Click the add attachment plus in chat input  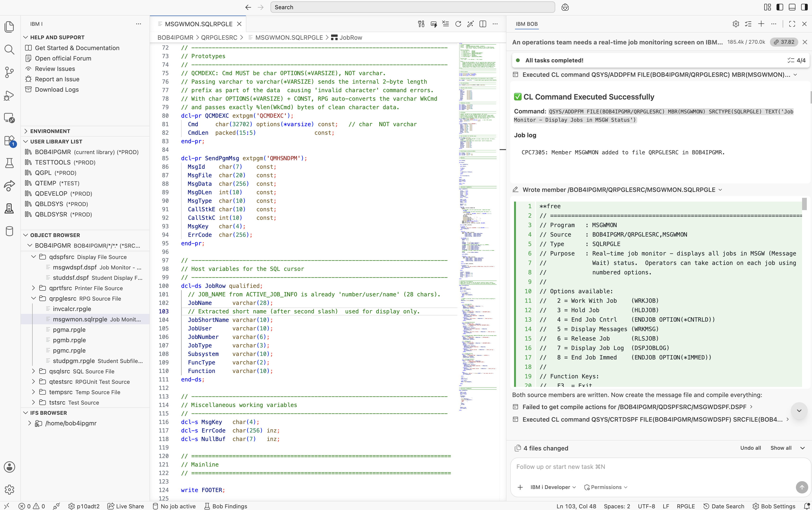pos(520,487)
